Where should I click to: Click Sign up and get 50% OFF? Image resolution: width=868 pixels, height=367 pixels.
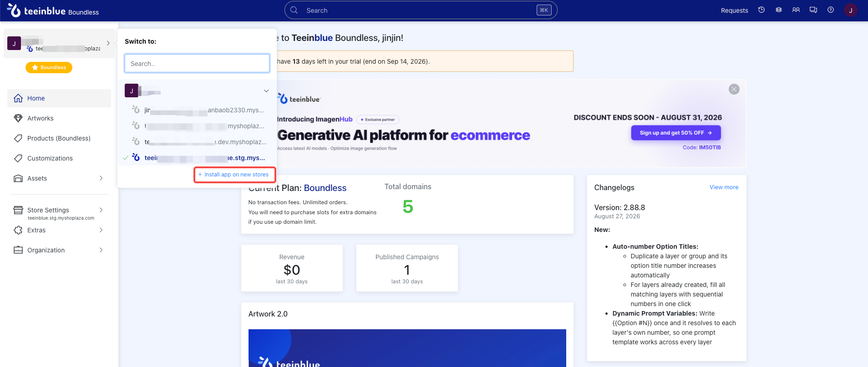point(676,133)
